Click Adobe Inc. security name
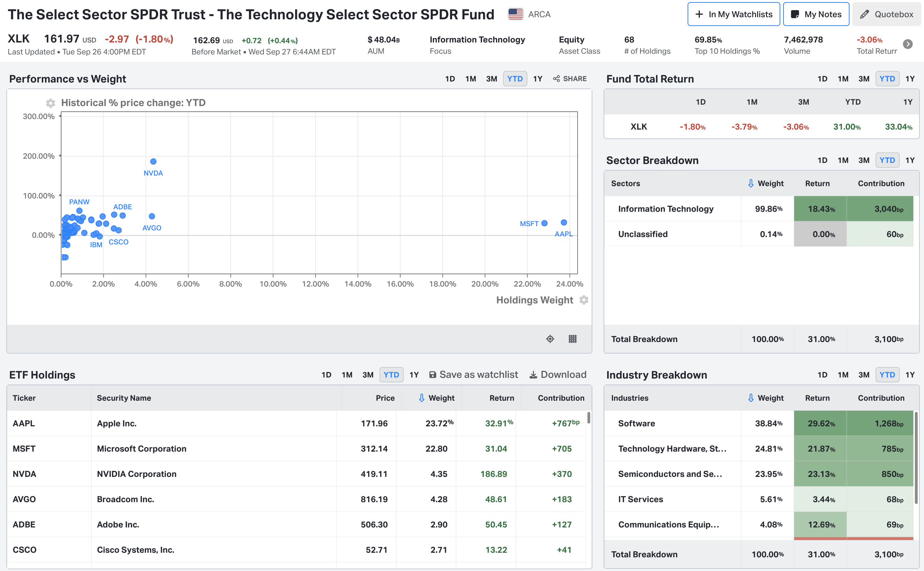Screen dimensions: 924x571 [118, 525]
